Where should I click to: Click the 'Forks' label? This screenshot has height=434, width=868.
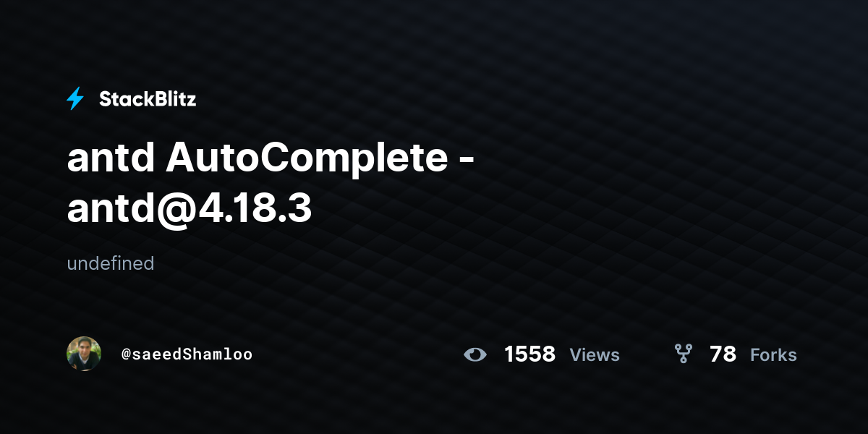tap(773, 355)
